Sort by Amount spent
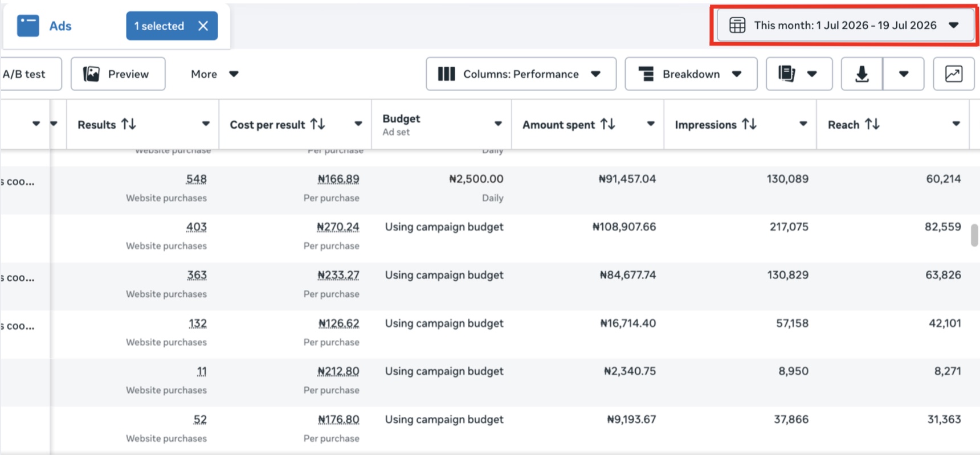Viewport: 980px width, 455px height. [x=608, y=124]
